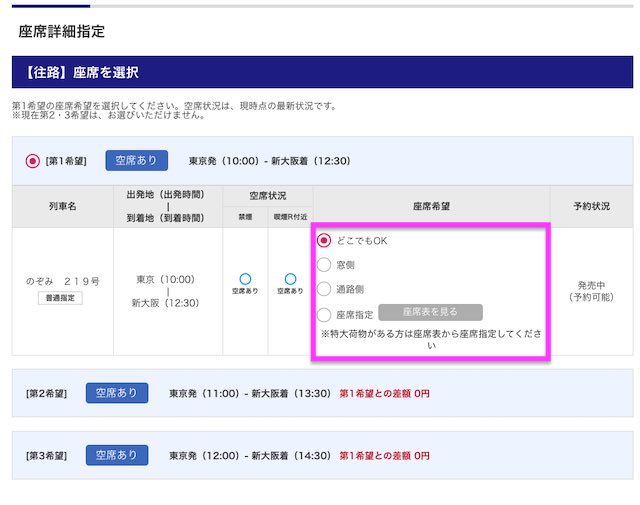The height and width of the screenshot is (505, 640).
Task: Select the 座席指定 radio option
Action: tap(324, 314)
